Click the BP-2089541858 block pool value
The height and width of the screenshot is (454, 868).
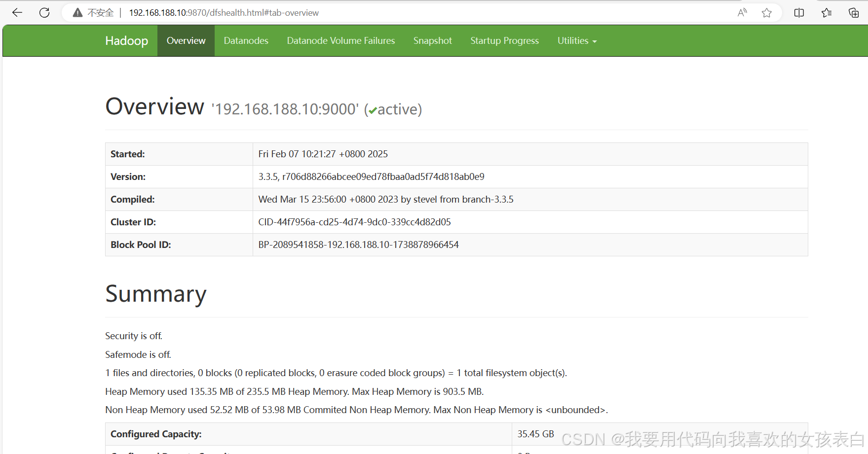tap(359, 245)
